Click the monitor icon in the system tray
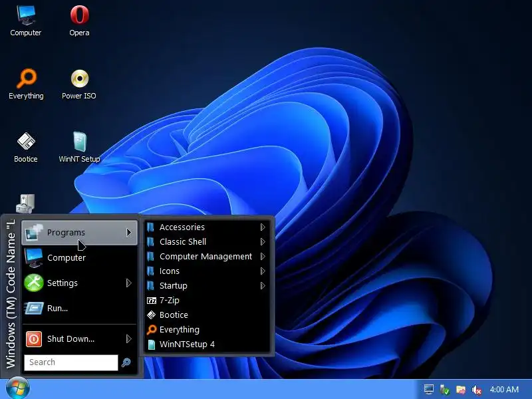The height and width of the screenshot is (399, 532). [x=429, y=389]
